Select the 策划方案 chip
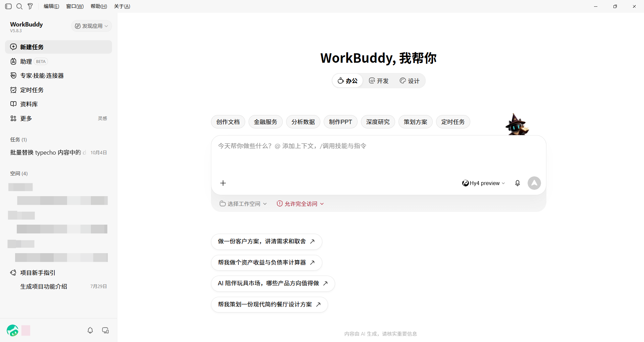 coord(416,122)
